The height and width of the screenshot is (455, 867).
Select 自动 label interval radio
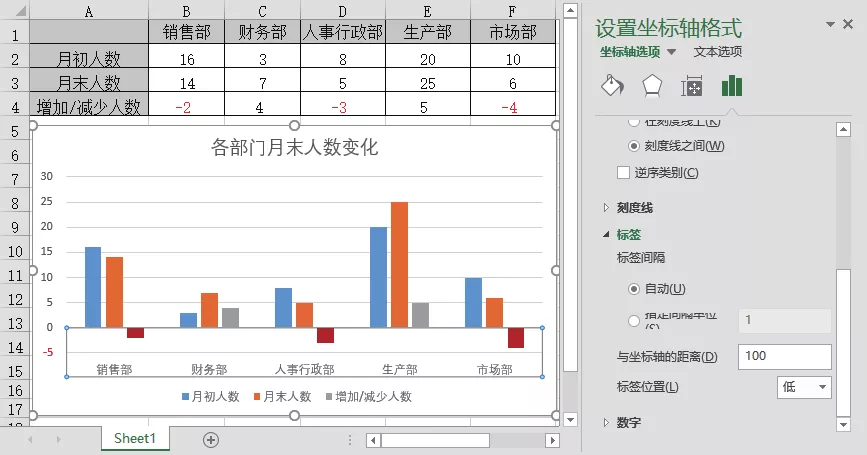pos(634,289)
